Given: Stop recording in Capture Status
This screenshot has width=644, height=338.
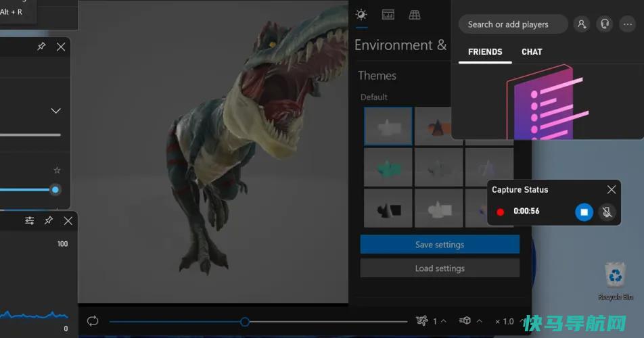Looking at the screenshot, I should click(x=584, y=212).
